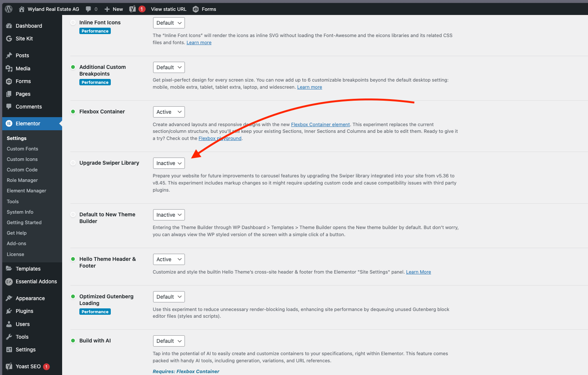Follow Learn more link for Custom Breakpoints
Viewport: 588px width, 375px height.
coord(310,87)
